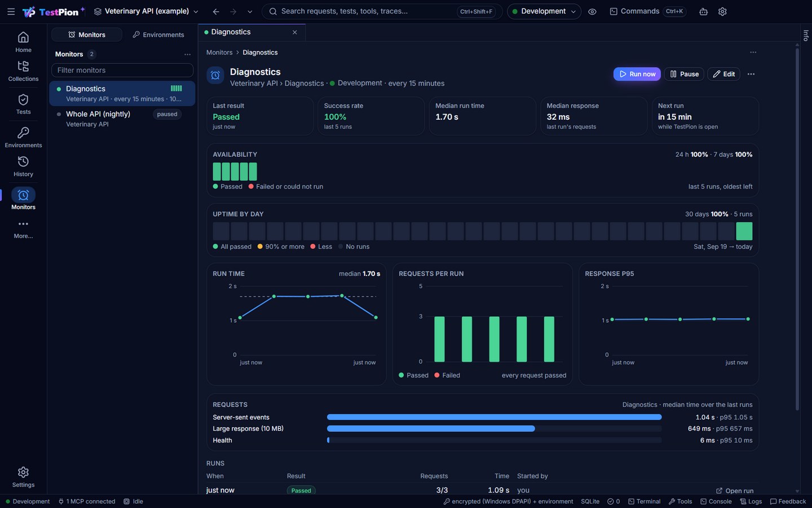Open the hamburger menu icon
The width and height of the screenshot is (812, 508).
pyautogui.click(x=11, y=11)
